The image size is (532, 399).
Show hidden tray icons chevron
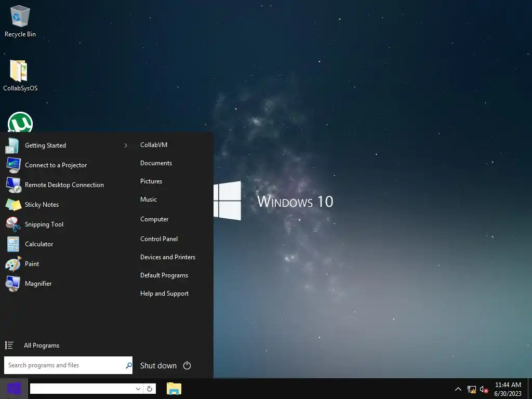pos(458,389)
